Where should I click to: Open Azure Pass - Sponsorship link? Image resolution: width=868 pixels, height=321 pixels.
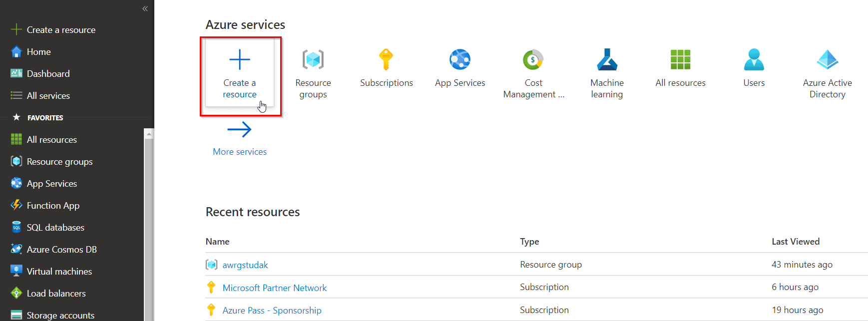[x=272, y=311]
